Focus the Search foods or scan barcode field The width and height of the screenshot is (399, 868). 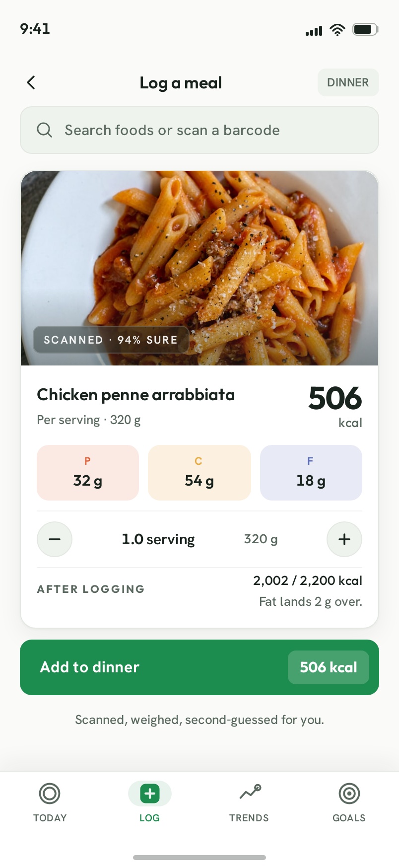tap(199, 130)
